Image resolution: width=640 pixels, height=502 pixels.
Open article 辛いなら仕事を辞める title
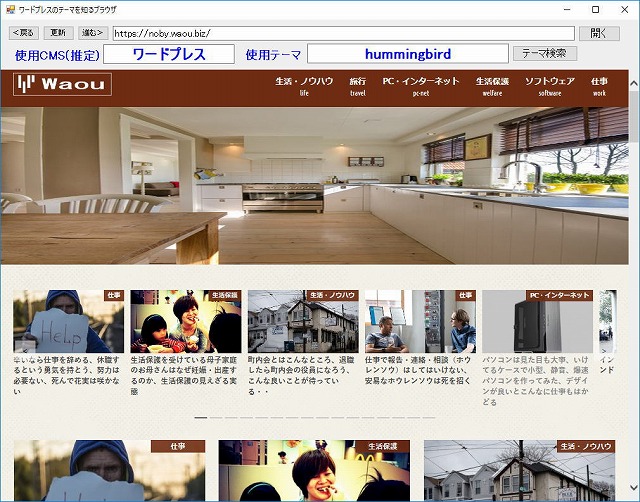(x=67, y=375)
